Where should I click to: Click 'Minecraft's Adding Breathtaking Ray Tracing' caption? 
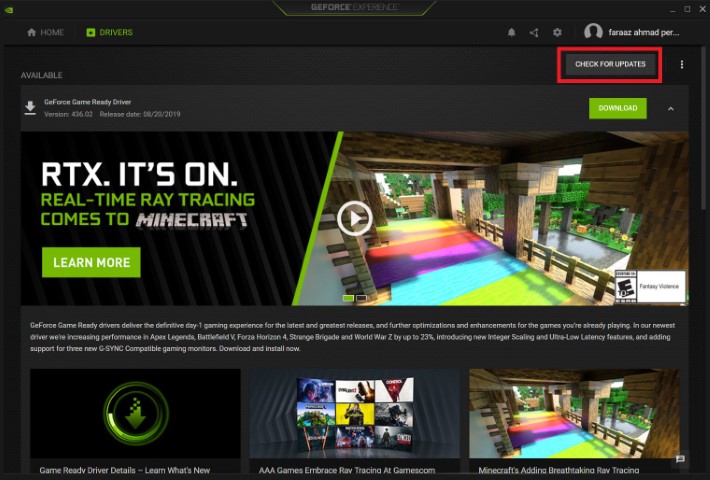coord(559,470)
